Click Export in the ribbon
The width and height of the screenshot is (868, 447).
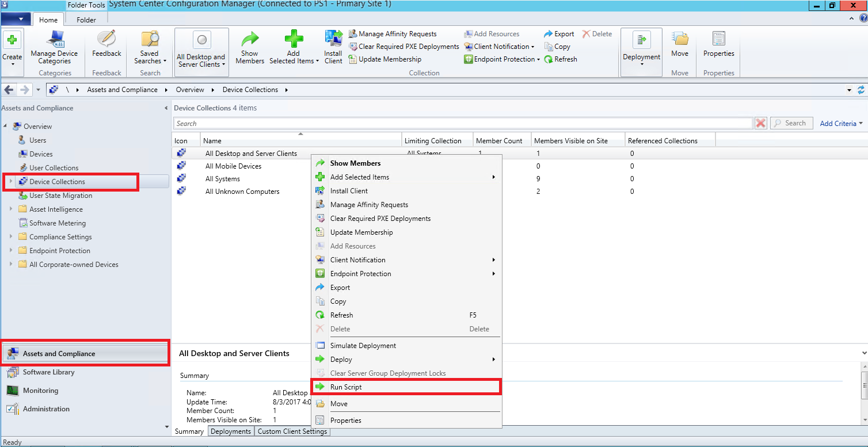(559, 34)
